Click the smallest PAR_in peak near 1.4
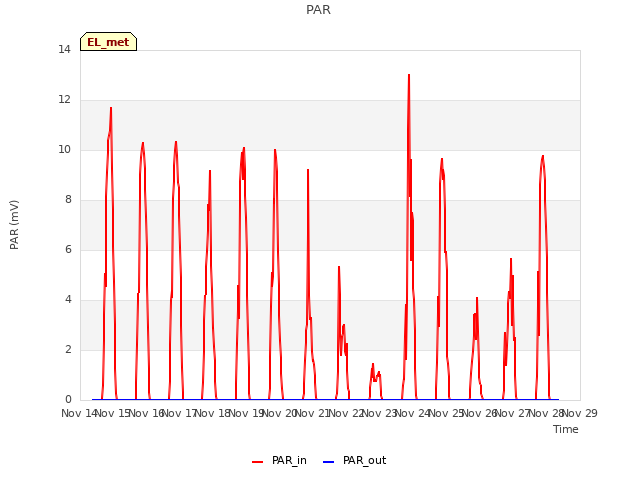 coord(373,364)
